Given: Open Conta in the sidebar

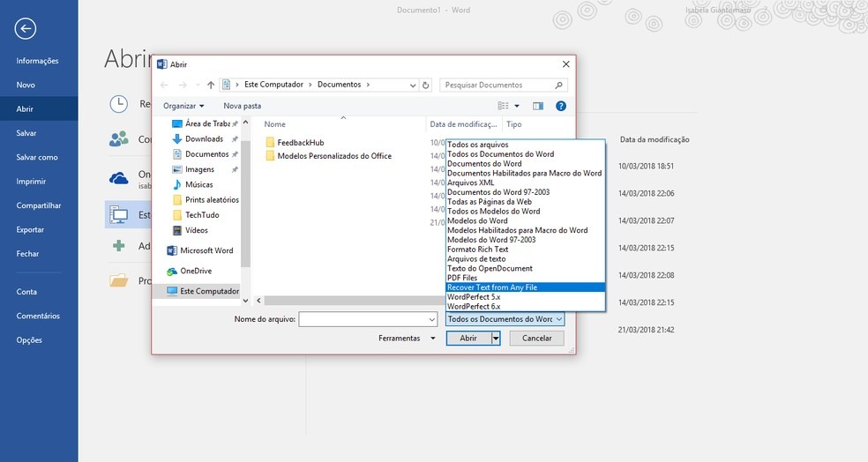Looking at the screenshot, I should click(x=26, y=292).
